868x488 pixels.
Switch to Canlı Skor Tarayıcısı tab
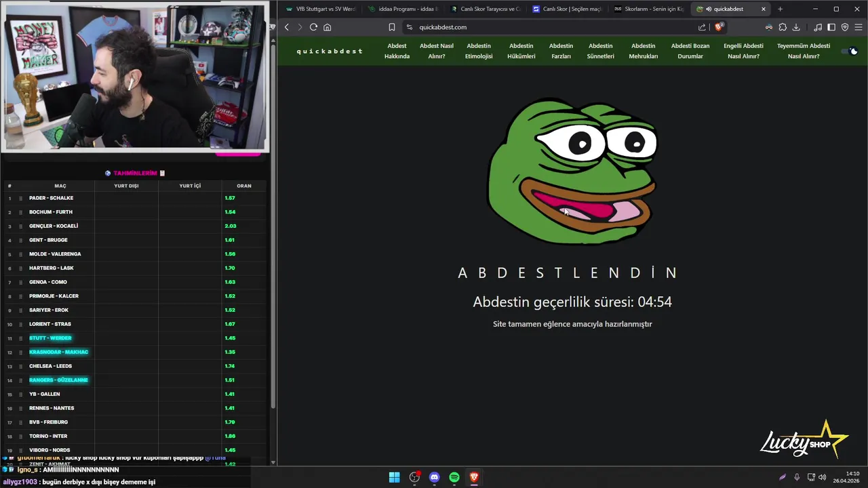[x=486, y=9]
